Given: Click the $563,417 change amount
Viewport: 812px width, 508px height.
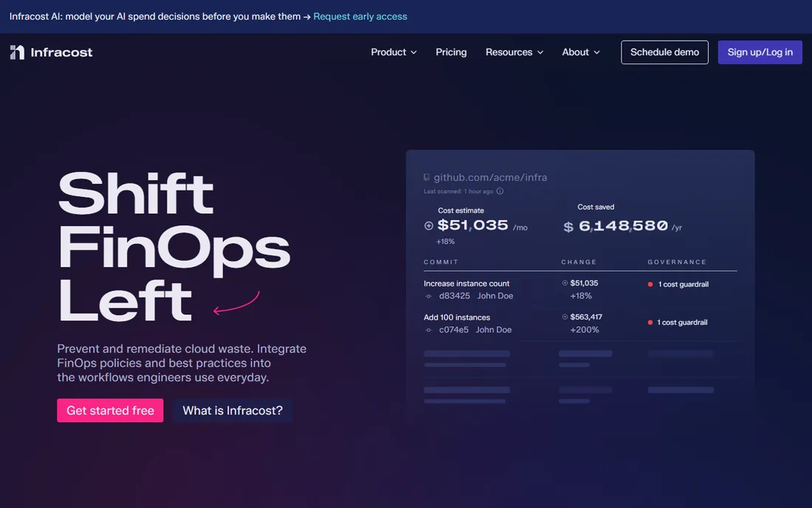Looking at the screenshot, I should [x=585, y=317].
